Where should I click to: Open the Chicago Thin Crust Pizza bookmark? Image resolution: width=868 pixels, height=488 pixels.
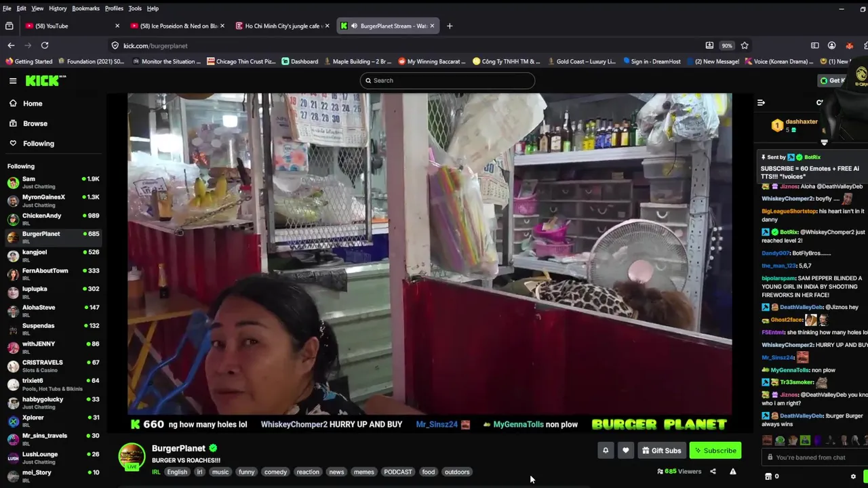coord(241,61)
